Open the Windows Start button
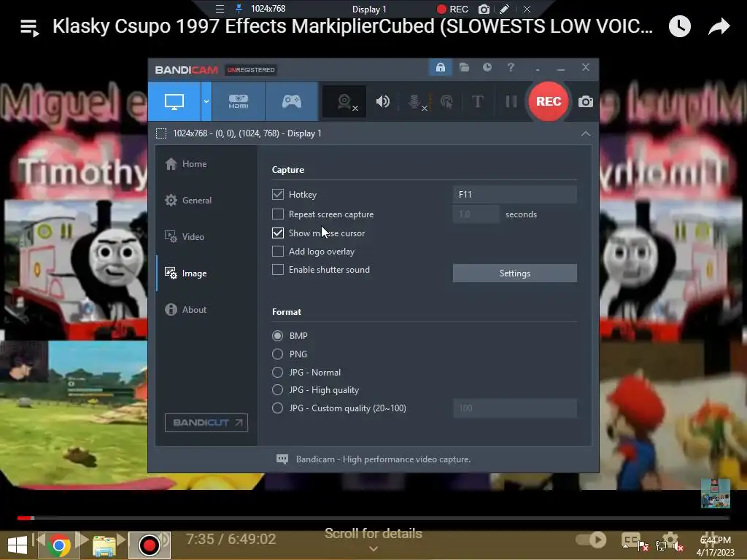Viewport: 747px width, 560px height. (x=18, y=545)
